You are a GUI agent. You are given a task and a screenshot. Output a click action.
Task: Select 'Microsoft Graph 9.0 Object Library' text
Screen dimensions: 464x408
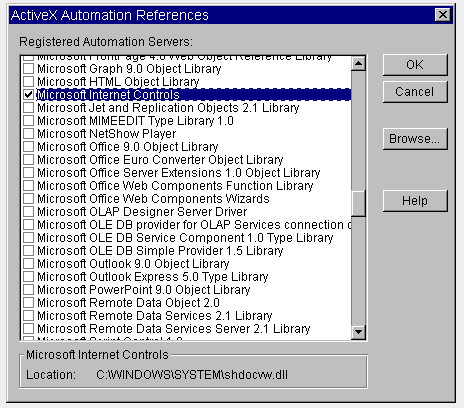(129, 69)
